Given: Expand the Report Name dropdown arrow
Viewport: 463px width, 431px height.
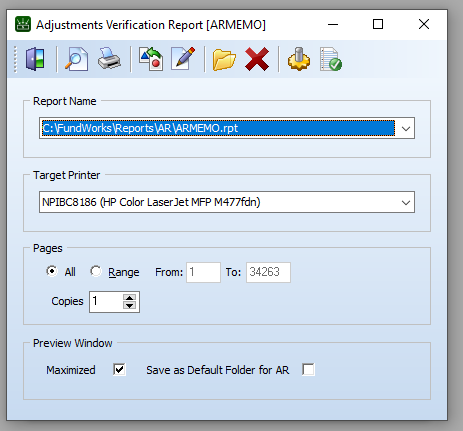Looking at the screenshot, I should pyautogui.click(x=406, y=128).
